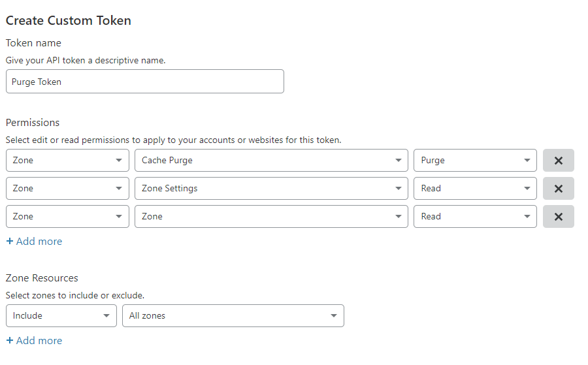Click Add more under Permissions
The height and width of the screenshot is (365, 588).
pos(34,242)
